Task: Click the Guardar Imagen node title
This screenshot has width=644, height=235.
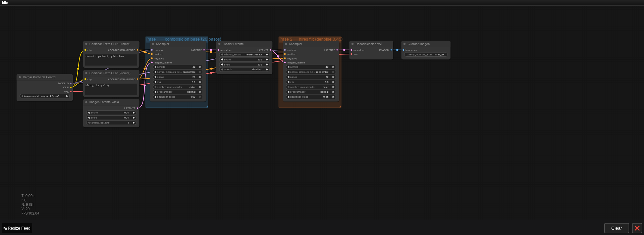Action: click(419, 44)
